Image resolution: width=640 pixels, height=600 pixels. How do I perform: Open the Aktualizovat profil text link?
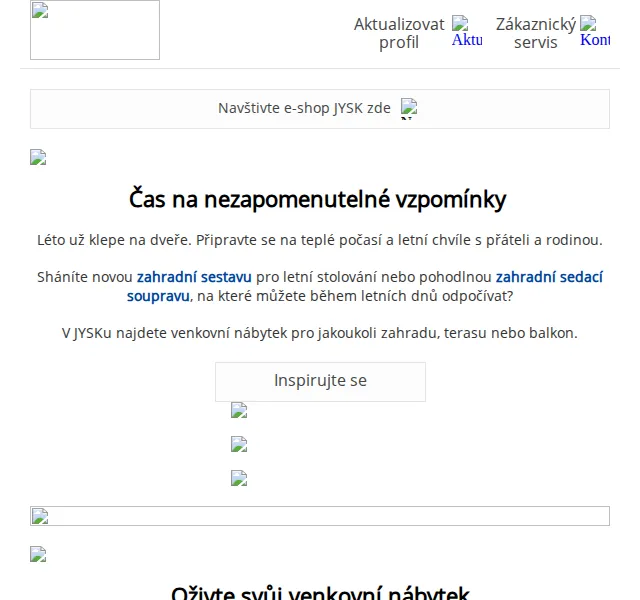[x=399, y=33]
